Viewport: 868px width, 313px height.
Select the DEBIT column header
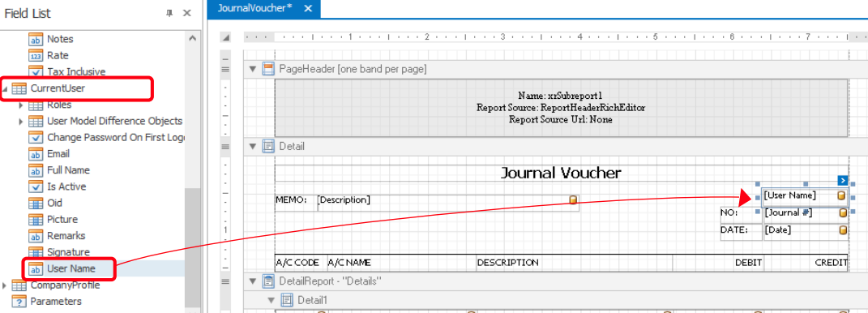[718, 263]
